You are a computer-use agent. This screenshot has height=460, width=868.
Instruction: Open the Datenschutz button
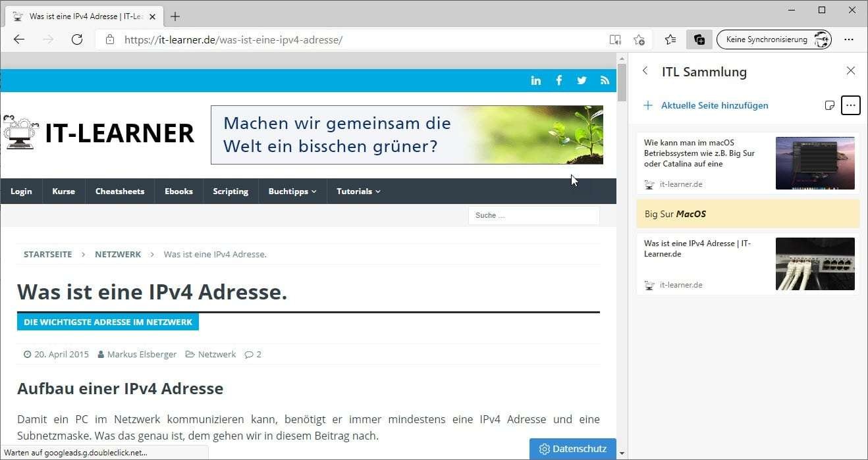point(572,448)
